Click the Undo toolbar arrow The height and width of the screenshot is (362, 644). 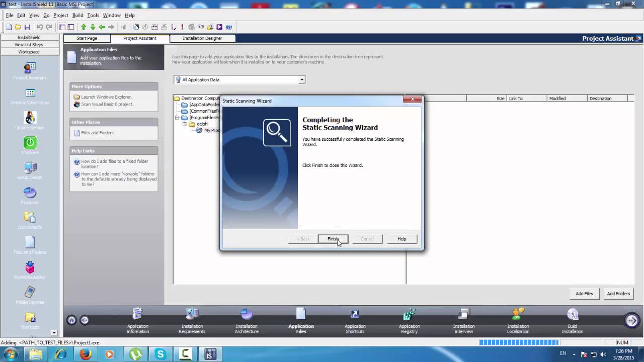[x=40, y=27]
